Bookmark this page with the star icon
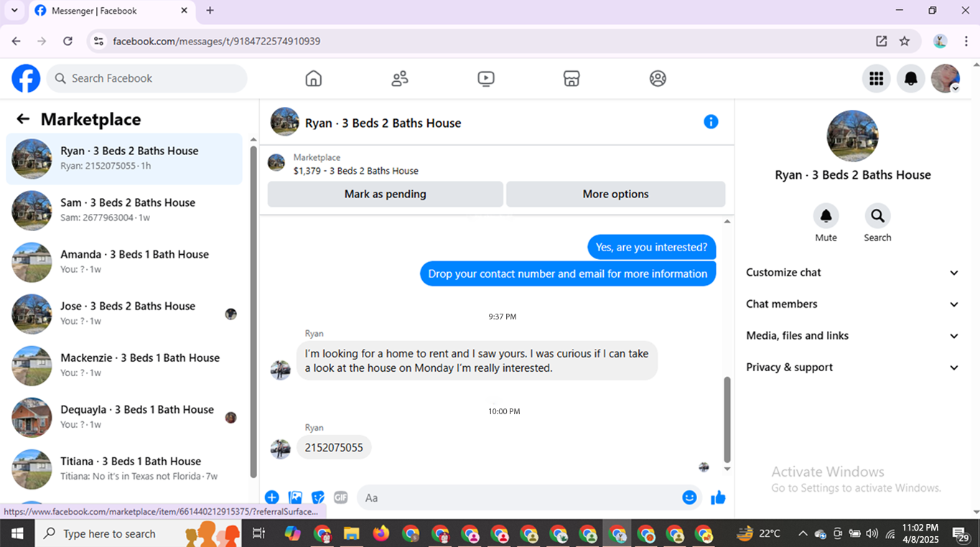980x547 pixels. tap(905, 41)
